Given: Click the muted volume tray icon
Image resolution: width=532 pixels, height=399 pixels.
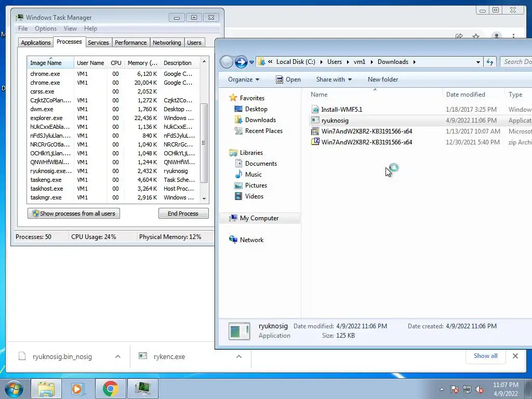Looking at the screenshot, I should [480, 389].
